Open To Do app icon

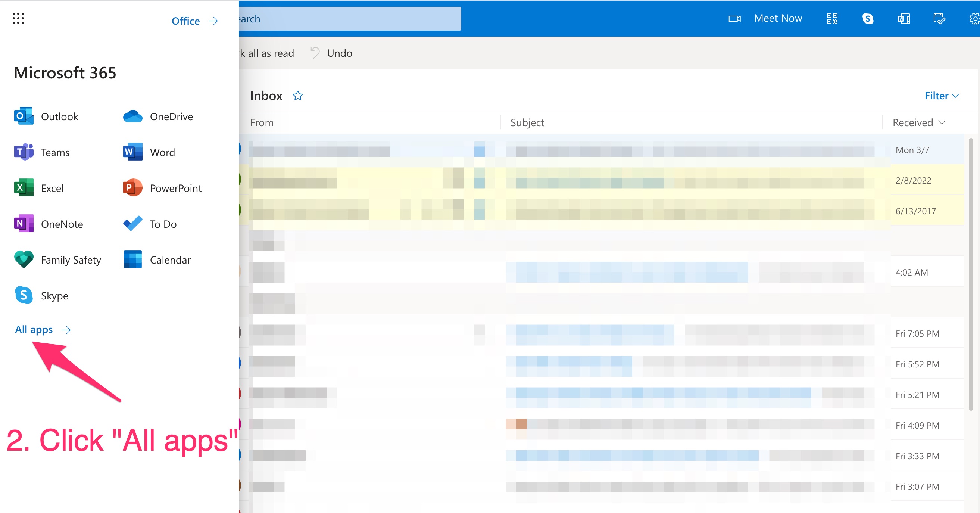(x=132, y=224)
